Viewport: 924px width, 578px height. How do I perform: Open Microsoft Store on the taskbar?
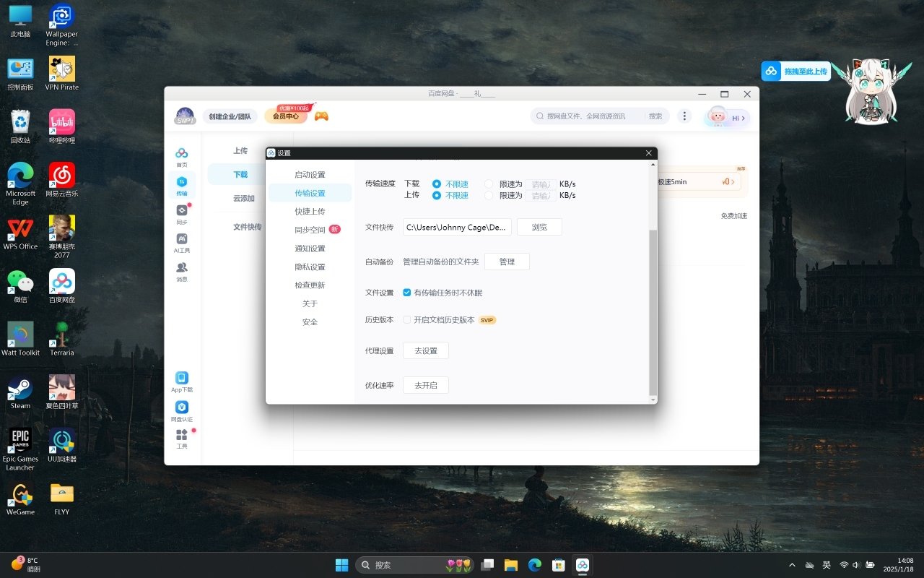[x=558, y=565]
